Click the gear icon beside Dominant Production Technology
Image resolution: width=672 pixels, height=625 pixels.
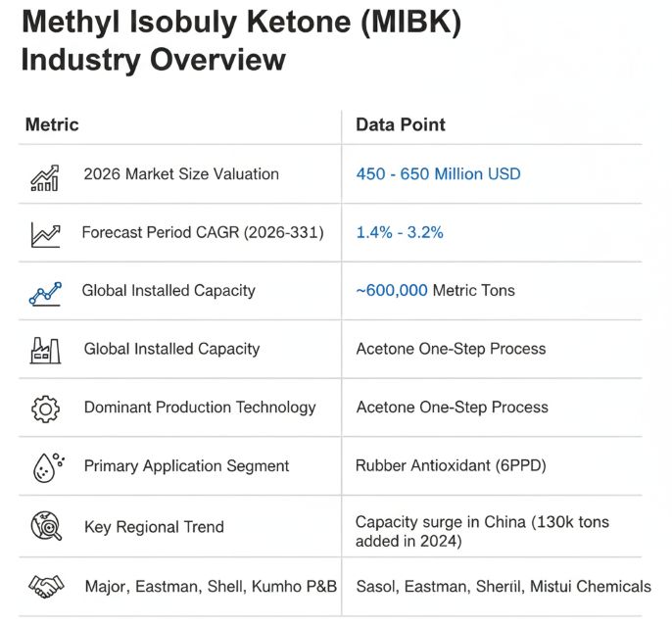[45, 409]
